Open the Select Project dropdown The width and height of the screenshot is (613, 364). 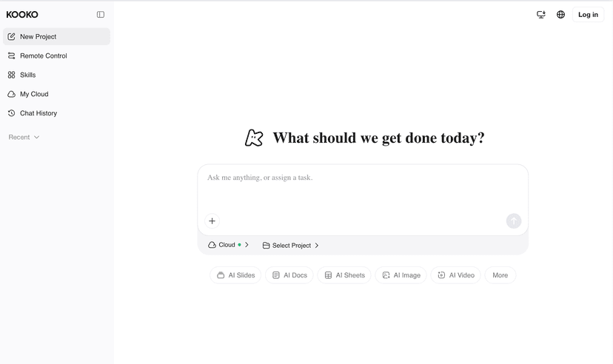pyautogui.click(x=290, y=246)
